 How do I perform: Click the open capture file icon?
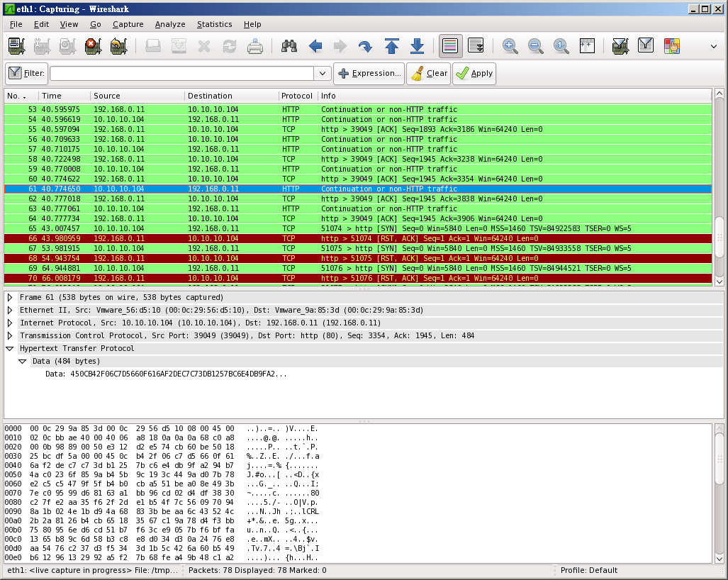(x=153, y=45)
